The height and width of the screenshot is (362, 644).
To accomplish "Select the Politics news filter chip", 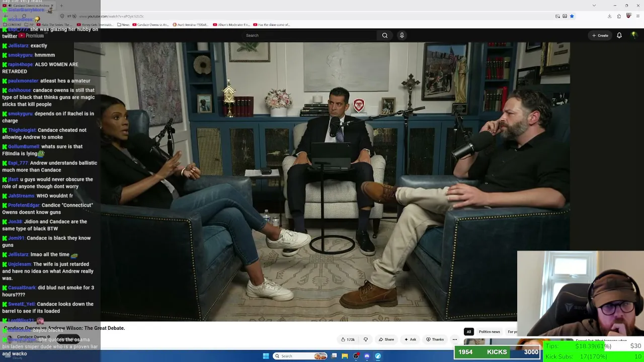I will (x=489, y=332).
